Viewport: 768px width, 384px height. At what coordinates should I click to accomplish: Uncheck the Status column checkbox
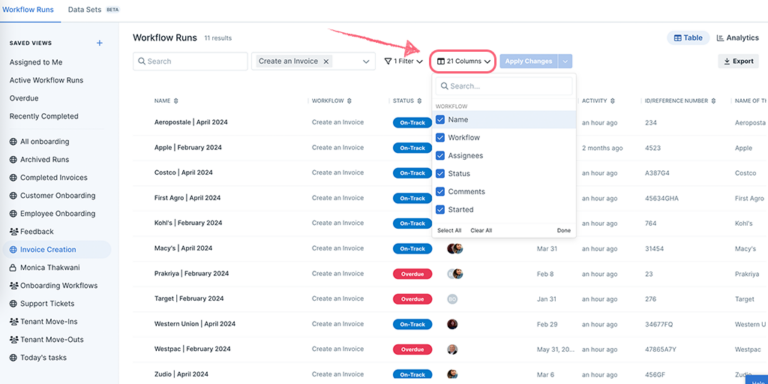pos(440,173)
